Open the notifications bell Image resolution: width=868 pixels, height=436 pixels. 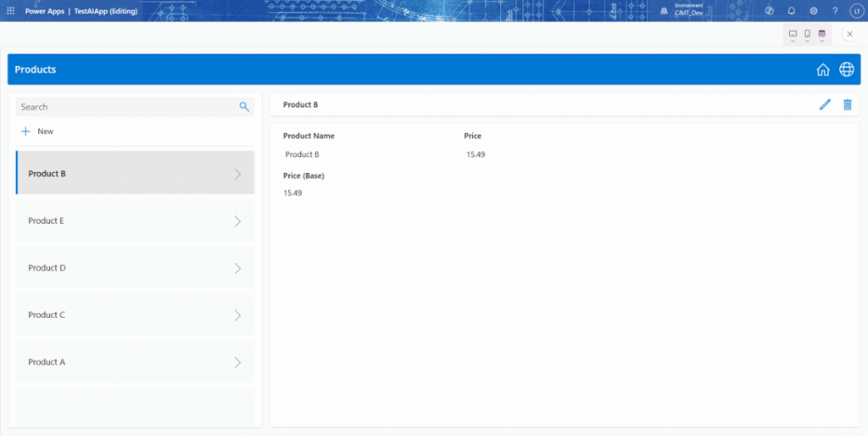(x=791, y=11)
